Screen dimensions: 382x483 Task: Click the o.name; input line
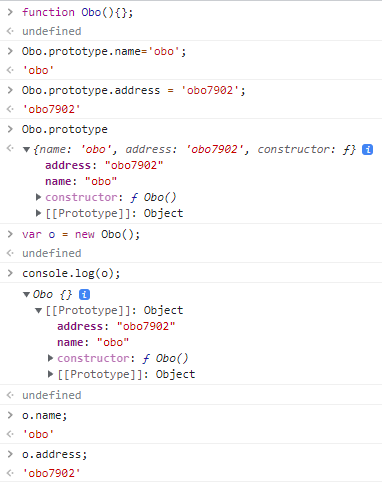coord(44,415)
